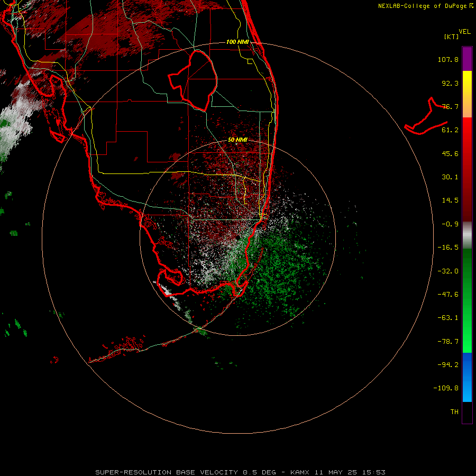Click the 92.3 velocity scale value

click(450, 83)
